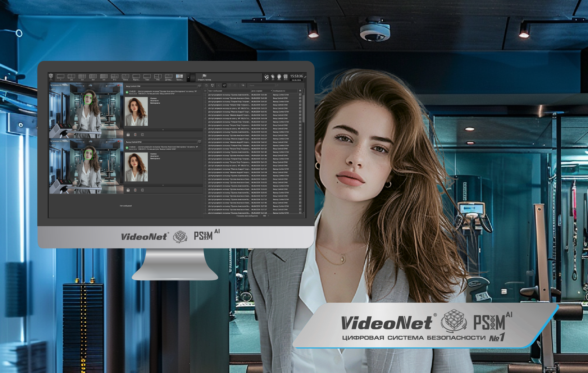
Task: Click the journal Поиск search field
Action: pos(262,85)
